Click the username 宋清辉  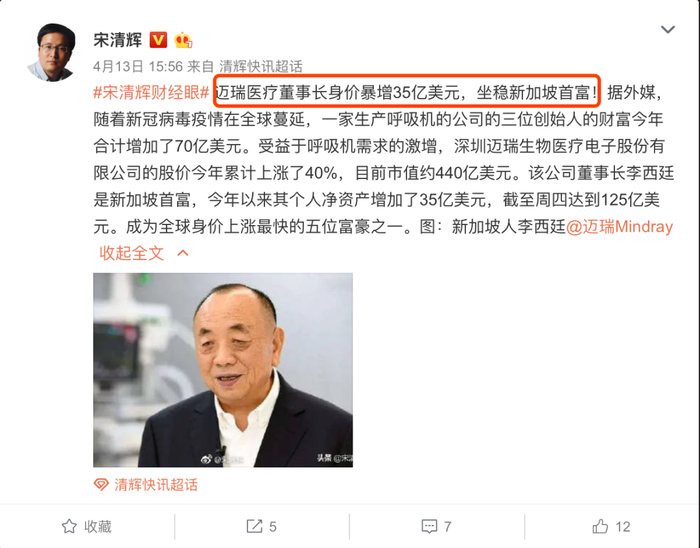(x=117, y=40)
